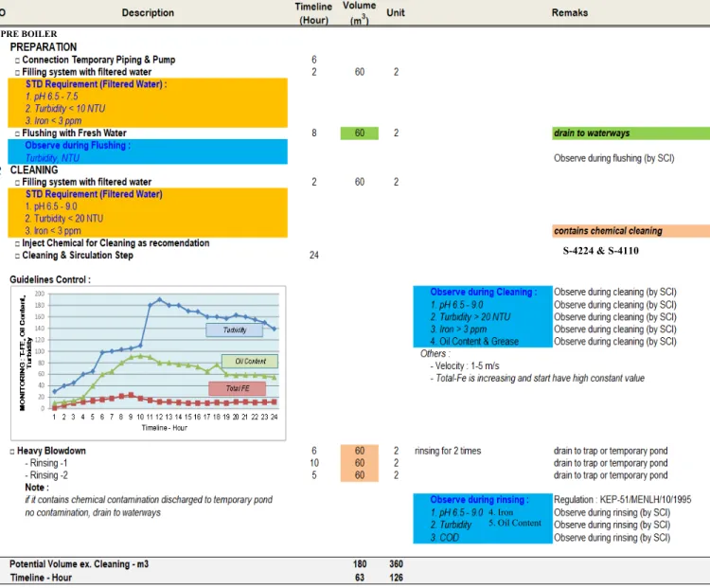Select the 'Observe during rinsing :' blue heading
Viewport: 710px width, 588px height.
[x=480, y=500]
